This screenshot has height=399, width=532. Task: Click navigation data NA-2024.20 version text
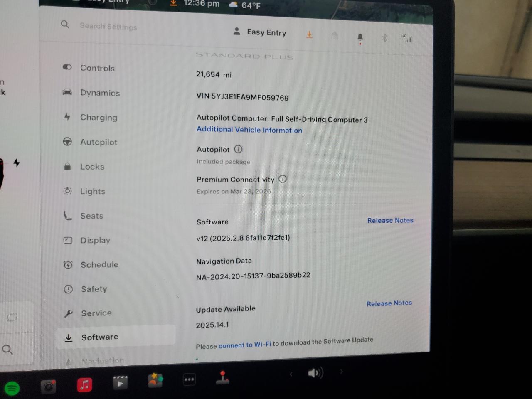coord(253,276)
